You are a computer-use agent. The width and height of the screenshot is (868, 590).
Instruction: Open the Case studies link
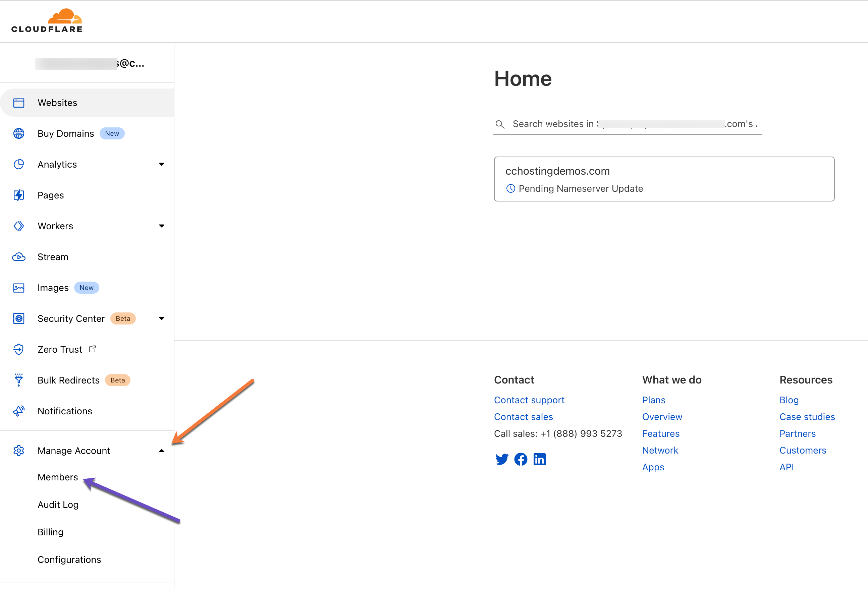807,417
